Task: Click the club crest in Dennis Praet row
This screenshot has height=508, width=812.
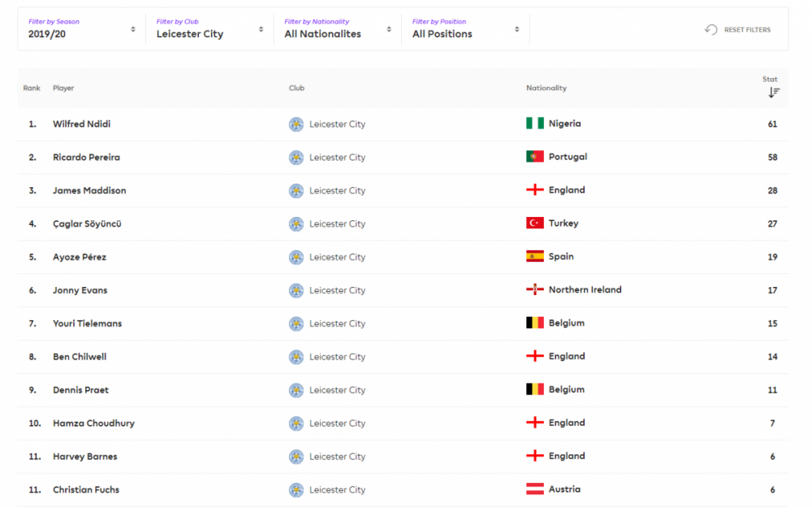Action: coord(296,390)
